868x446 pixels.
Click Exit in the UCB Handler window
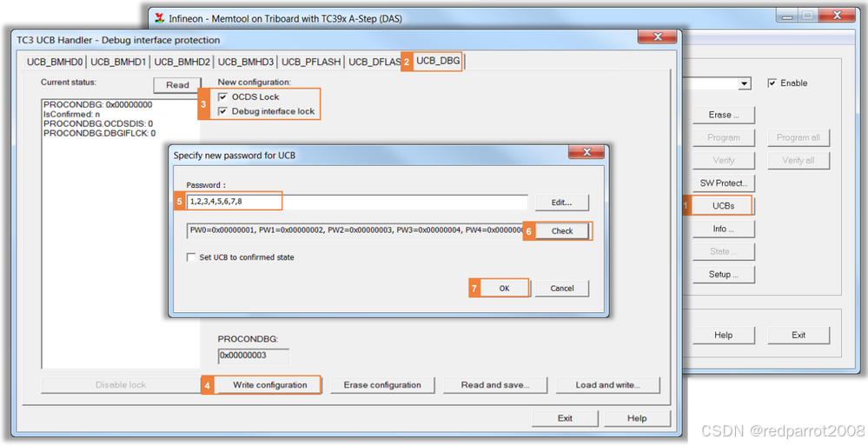coord(565,418)
